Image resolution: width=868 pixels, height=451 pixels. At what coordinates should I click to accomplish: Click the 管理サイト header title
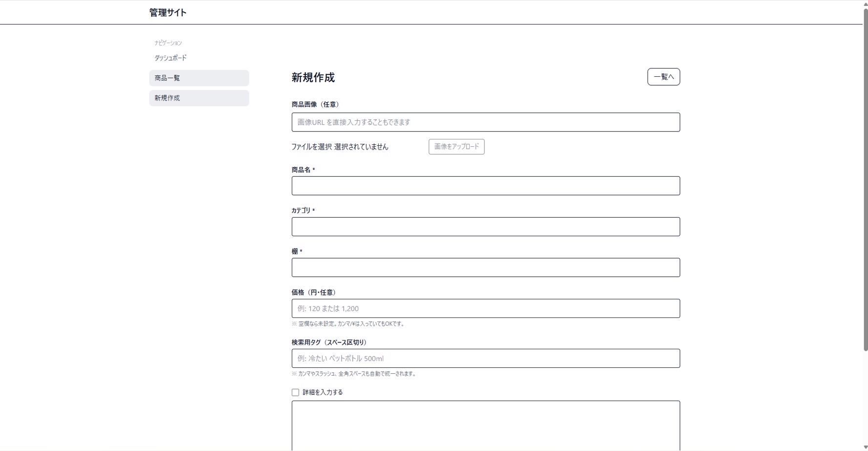point(168,13)
